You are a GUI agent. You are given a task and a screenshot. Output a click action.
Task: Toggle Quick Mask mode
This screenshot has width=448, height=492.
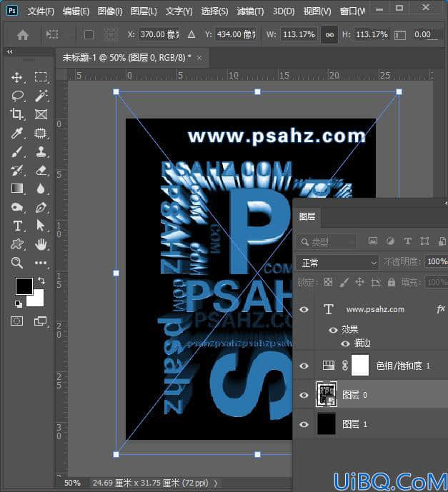pos(17,321)
